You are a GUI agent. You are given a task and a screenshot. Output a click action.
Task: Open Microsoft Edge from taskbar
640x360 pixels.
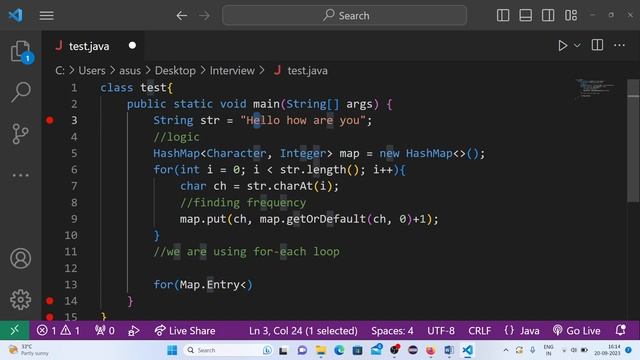click(339, 350)
